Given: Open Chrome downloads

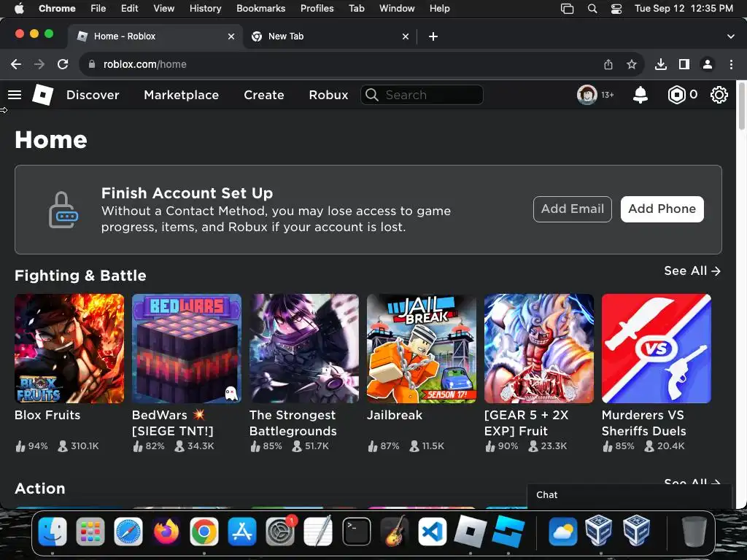Looking at the screenshot, I should click(x=660, y=64).
